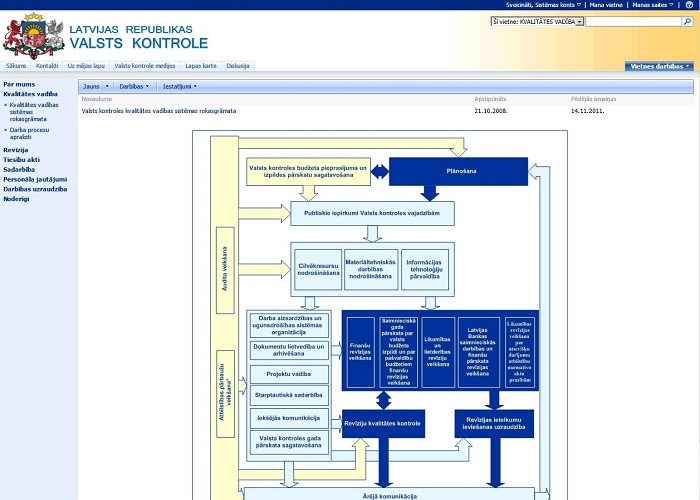Click the 'Revīziju kvalitātes kontrole' box

[x=383, y=424]
